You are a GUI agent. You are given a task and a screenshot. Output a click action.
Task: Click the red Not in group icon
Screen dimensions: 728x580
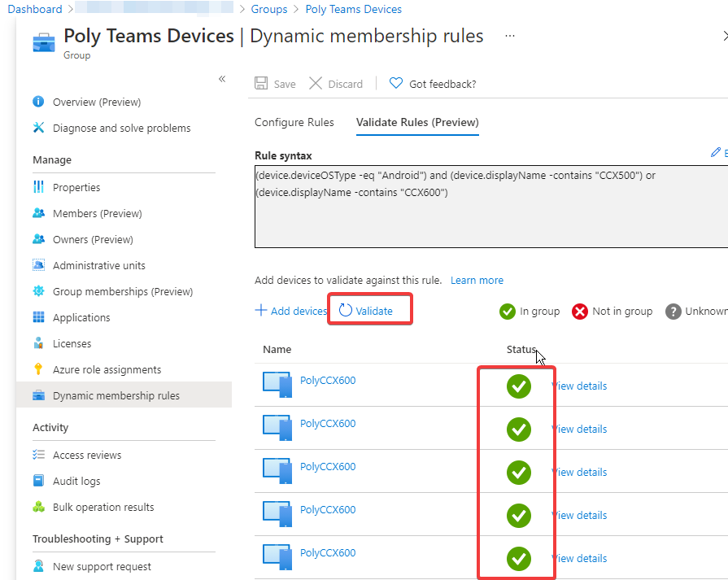(578, 311)
